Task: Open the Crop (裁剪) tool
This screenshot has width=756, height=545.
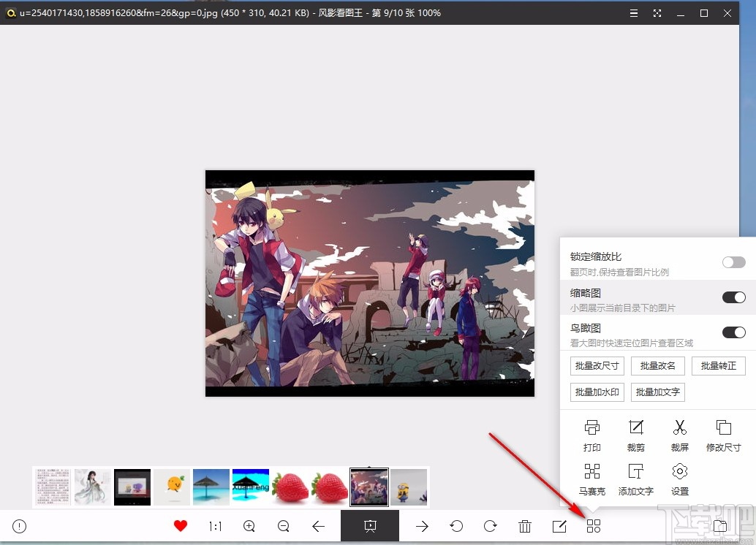Action: 635,435
